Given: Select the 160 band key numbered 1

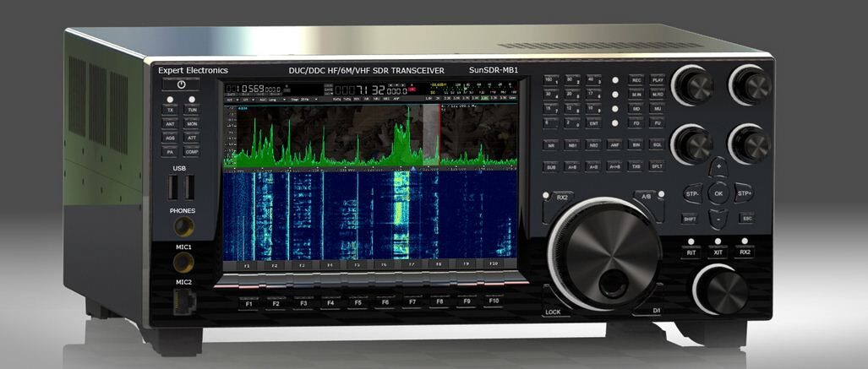Looking at the screenshot, I should pyautogui.click(x=550, y=80).
